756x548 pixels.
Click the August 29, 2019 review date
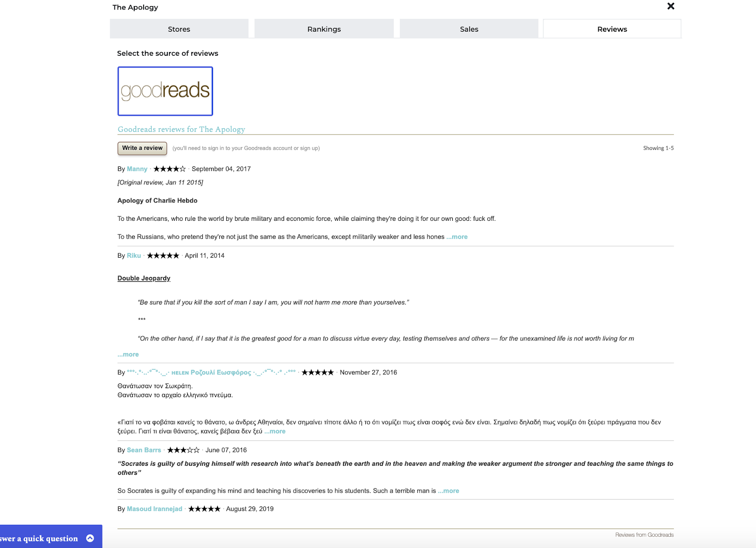pyautogui.click(x=250, y=509)
